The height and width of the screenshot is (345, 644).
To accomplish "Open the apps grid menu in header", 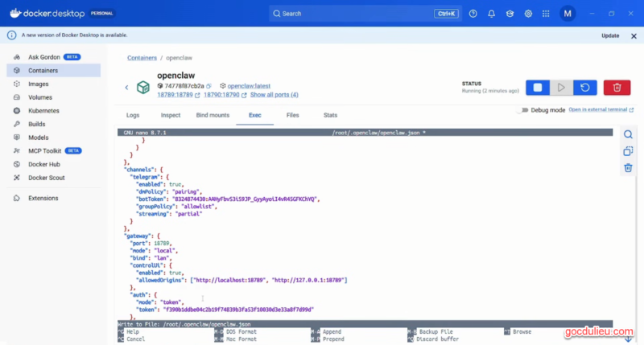I will (547, 14).
